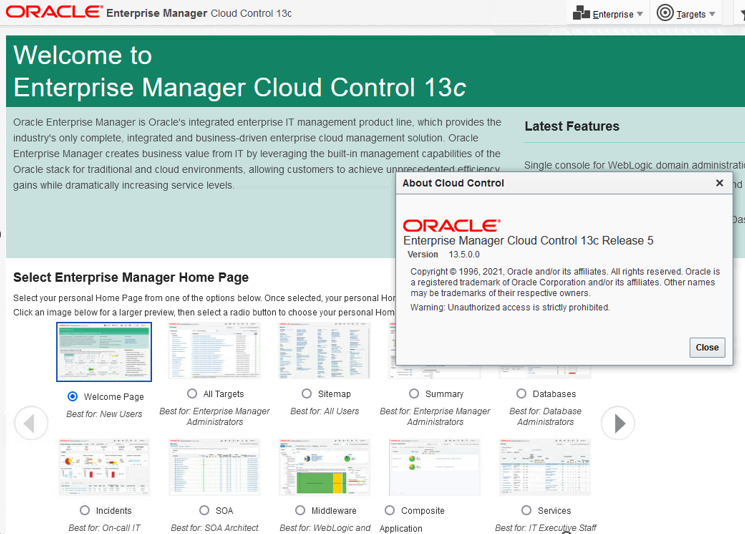This screenshot has height=534, width=745.
Task: Open the Incidents preview thumbnail
Action: (x=104, y=467)
